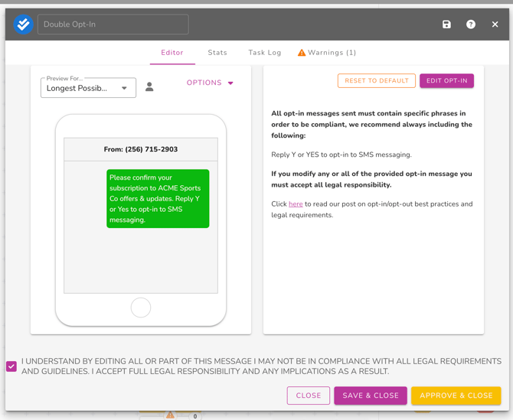Screen dimensions: 513x420
Task: Click Reset to Default button
Action: coord(376,80)
